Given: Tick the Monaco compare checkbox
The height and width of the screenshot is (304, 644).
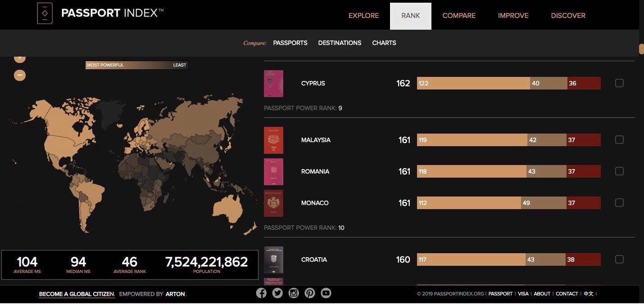Looking at the screenshot, I should coord(619,203).
